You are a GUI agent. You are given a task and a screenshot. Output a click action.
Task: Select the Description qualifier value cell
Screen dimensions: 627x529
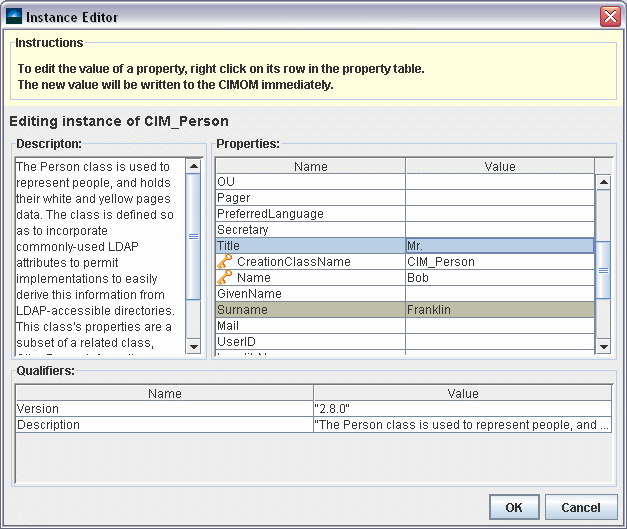click(461, 425)
